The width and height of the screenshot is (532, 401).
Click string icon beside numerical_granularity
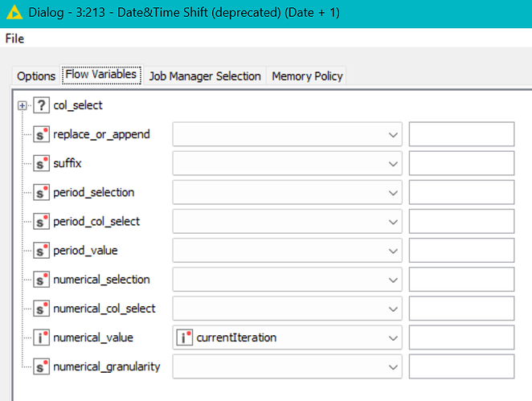41,366
